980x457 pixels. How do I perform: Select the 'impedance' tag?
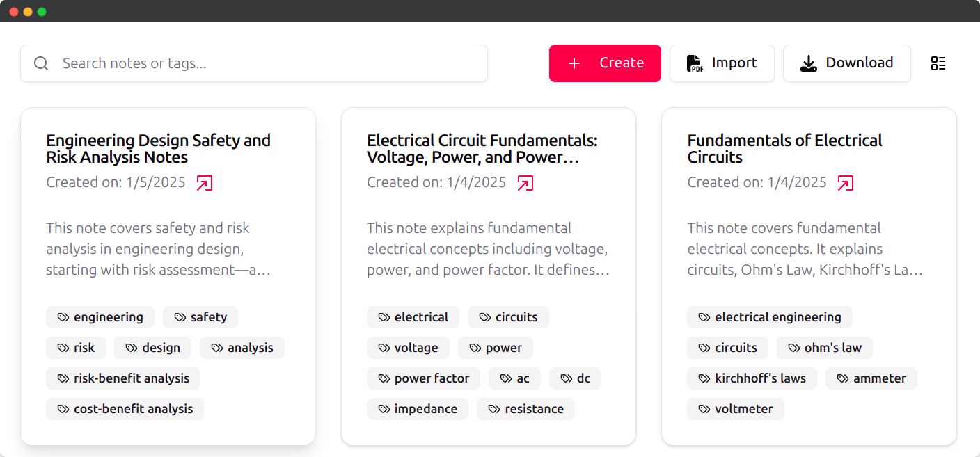pos(418,409)
